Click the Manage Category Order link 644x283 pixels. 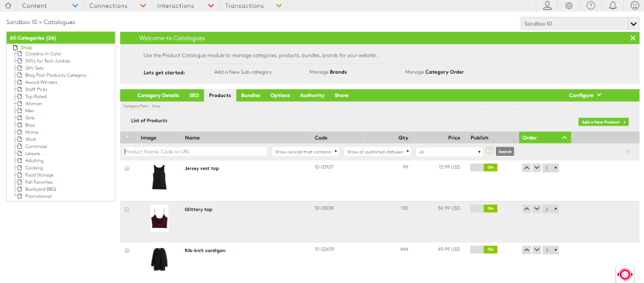tap(434, 72)
